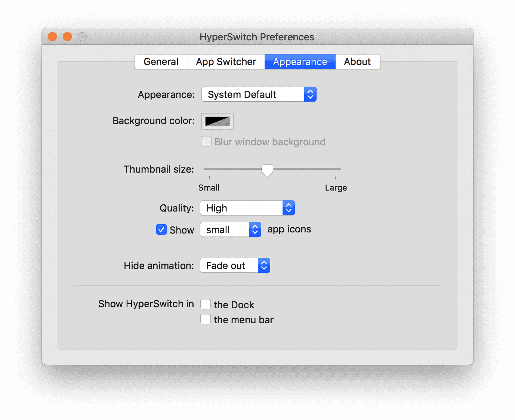Click the Background color swatch
This screenshot has height=420, width=515.
(218, 121)
